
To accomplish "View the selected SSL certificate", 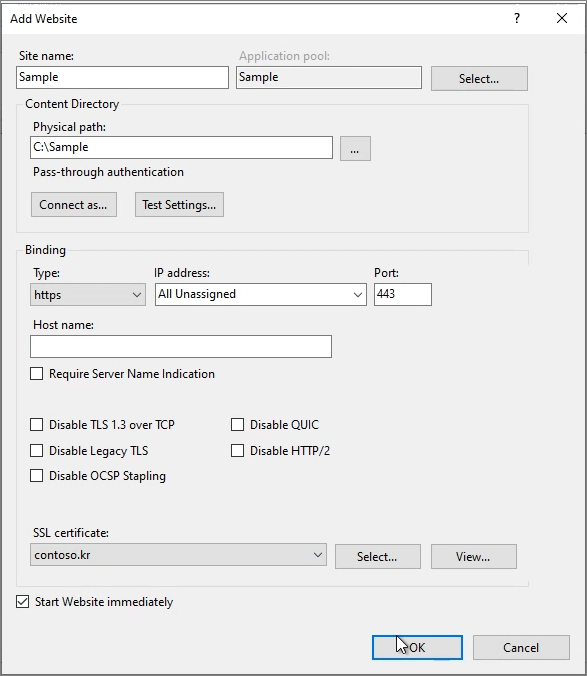I will tap(474, 557).
